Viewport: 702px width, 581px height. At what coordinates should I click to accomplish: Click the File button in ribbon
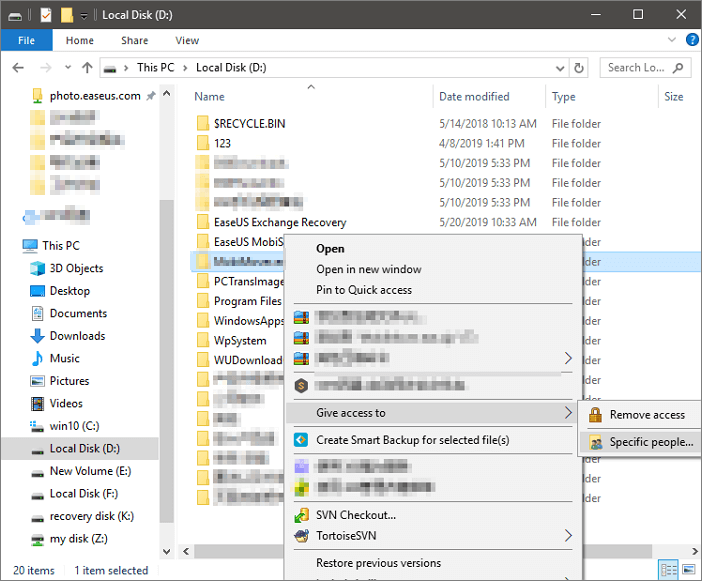point(26,41)
